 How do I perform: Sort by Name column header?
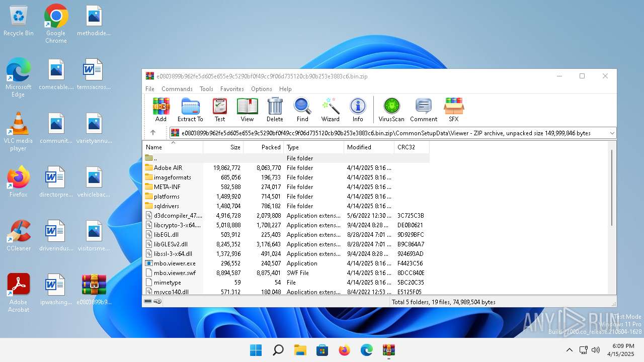click(173, 147)
